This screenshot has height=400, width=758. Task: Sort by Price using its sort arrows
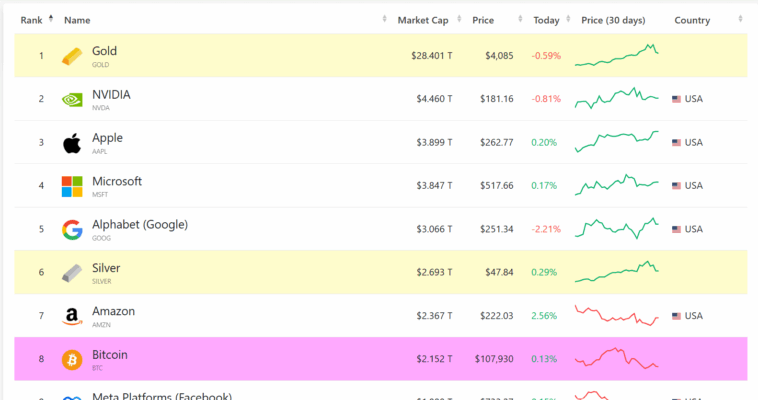click(x=520, y=19)
